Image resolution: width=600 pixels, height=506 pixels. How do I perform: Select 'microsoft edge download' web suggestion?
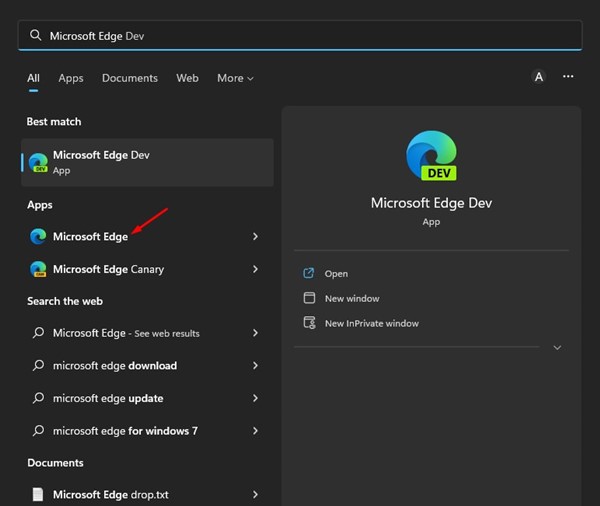(115, 366)
